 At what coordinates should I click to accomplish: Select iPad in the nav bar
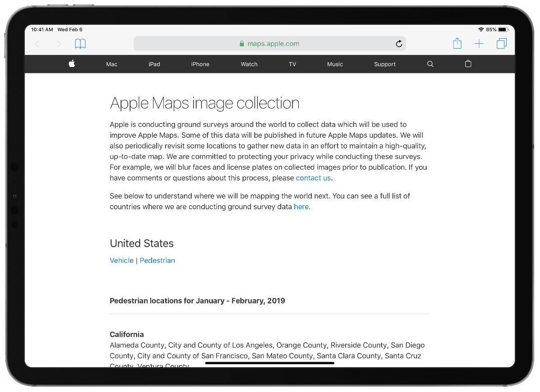click(154, 64)
